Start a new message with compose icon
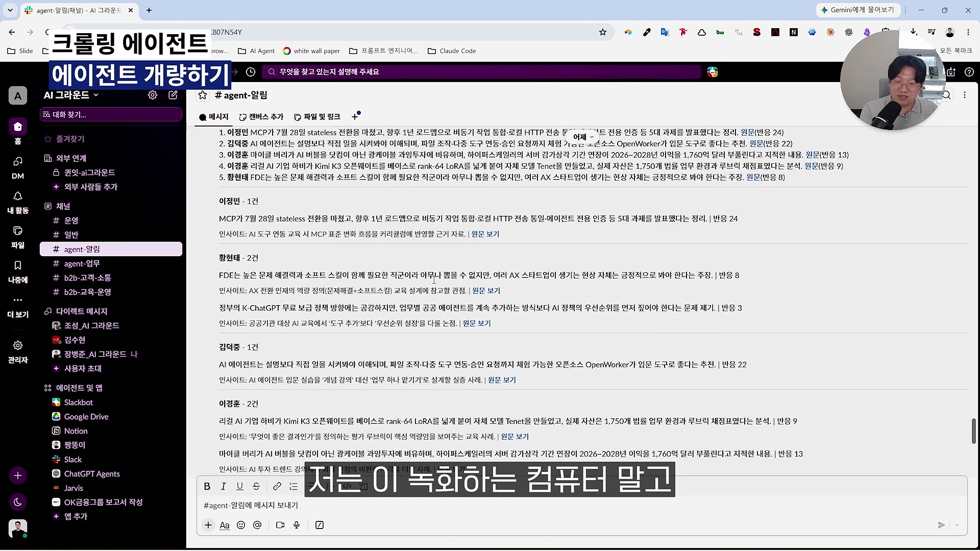Image resolution: width=980 pixels, height=551 pixels. tap(173, 95)
